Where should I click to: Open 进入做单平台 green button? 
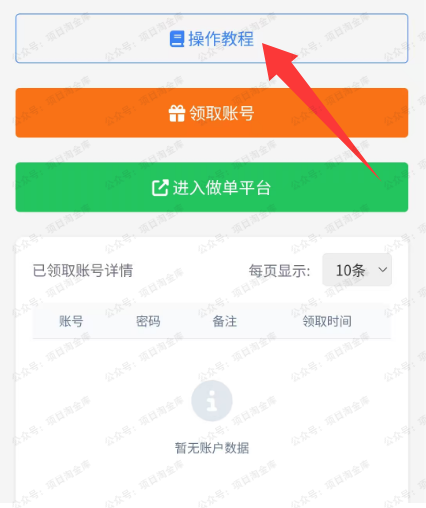click(212, 187)
